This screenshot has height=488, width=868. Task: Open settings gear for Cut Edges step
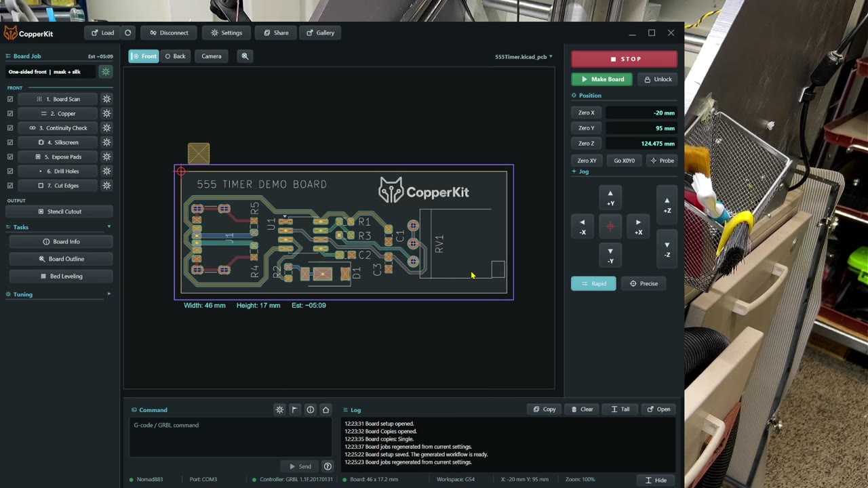[x=106, y=186]
